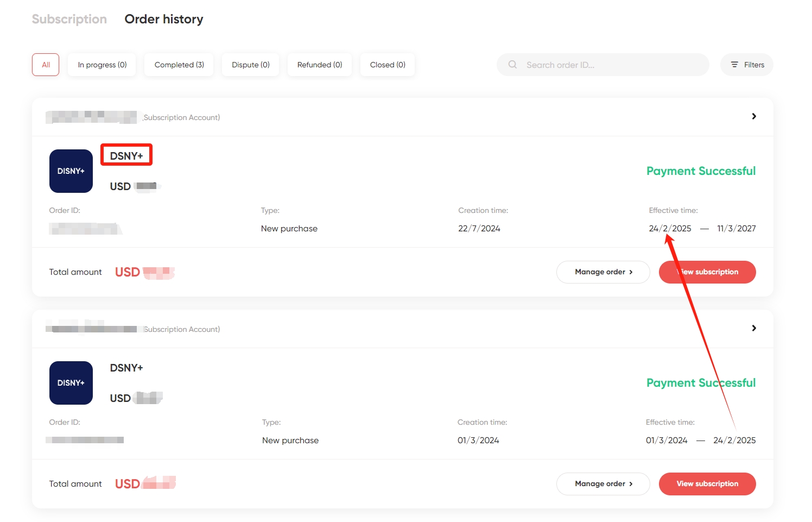Show Dispute (0) orders
Image resolution: width=812 pixels, height=522 pixels.
pos(251,65)
